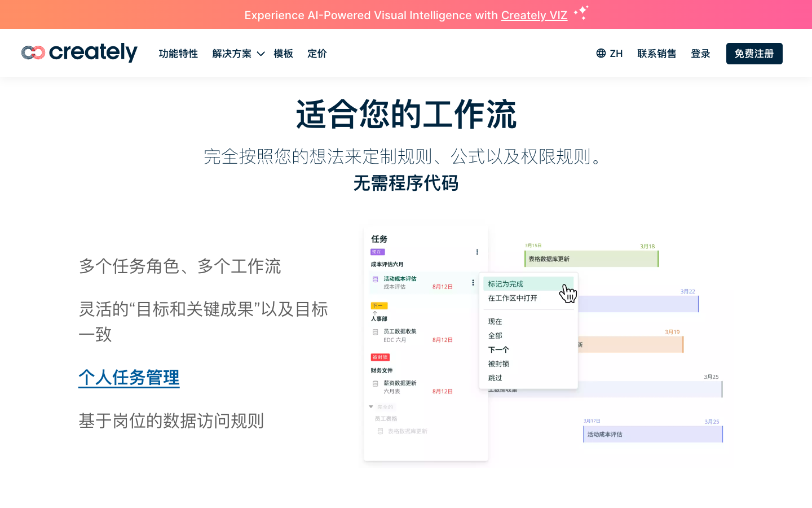812x508 pixels.
Task: Select the 个人任务管理 feature link
Action: 129,378
